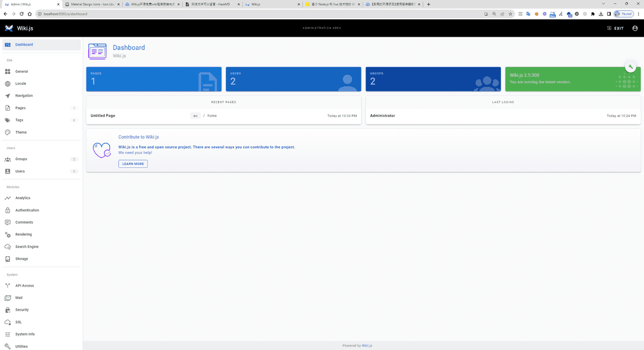This screenshot has height=350, width=644.
Task: Click the Analytics chart icon
Action: click(8, 198)
